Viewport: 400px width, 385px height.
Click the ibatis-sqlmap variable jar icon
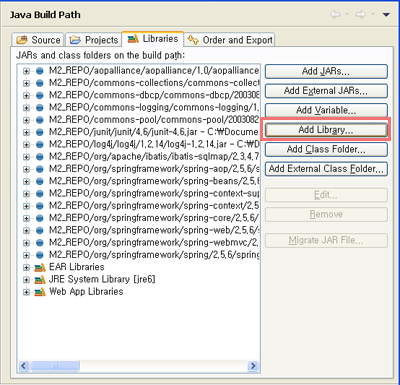(40, 157)
